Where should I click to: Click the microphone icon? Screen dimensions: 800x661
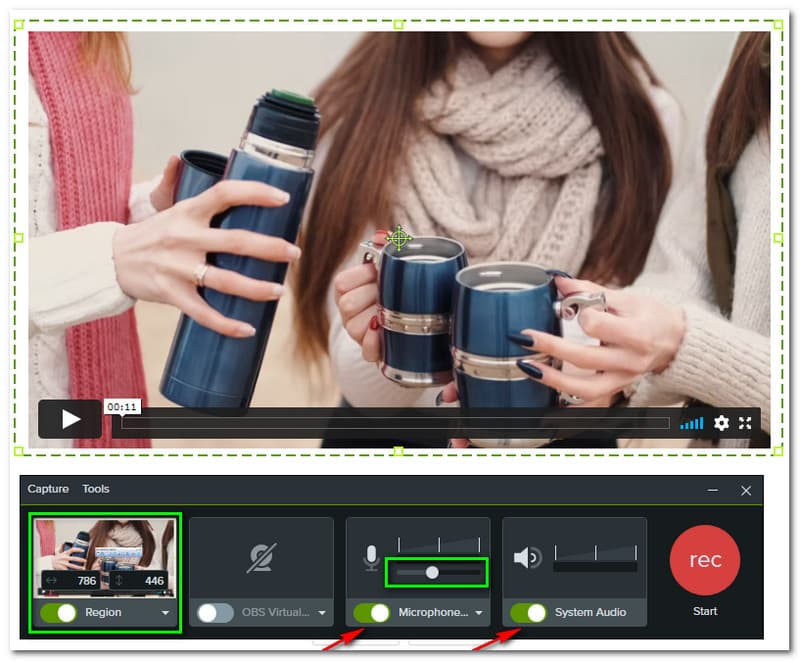point(371,558)
